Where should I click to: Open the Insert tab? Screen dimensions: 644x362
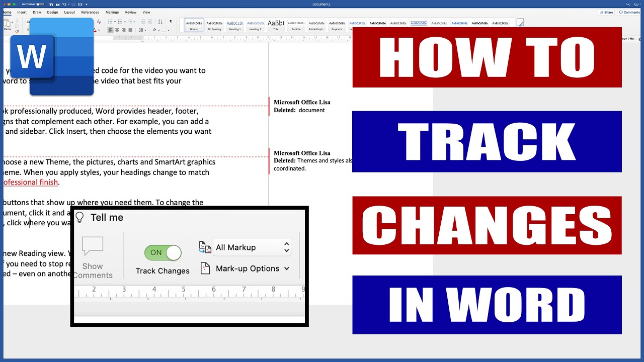(x=22, y=12)
